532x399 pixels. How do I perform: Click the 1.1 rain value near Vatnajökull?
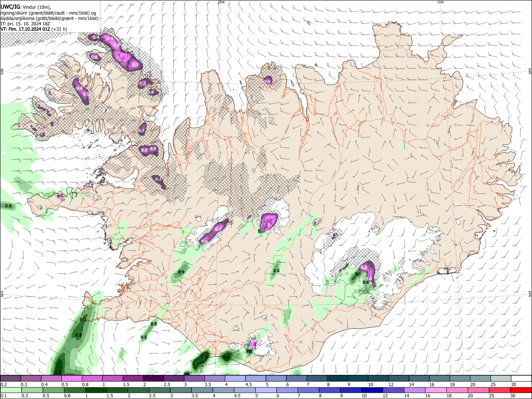click(358, 274)
